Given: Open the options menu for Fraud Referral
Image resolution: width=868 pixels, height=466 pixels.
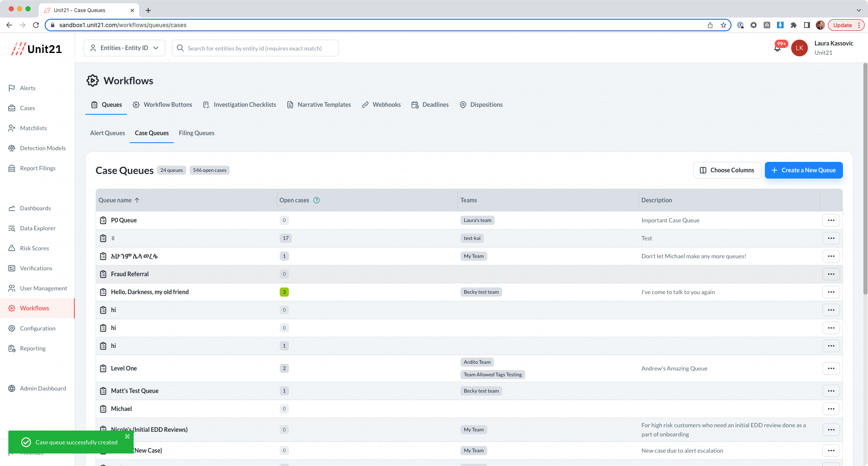Looking at the screenshot, I should coord(831,274).
